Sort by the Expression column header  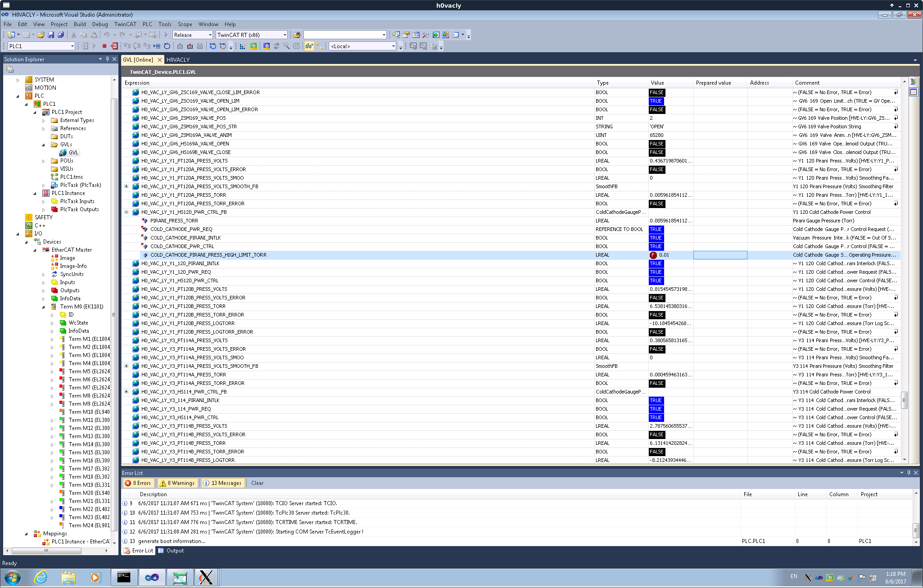(358, 83)
